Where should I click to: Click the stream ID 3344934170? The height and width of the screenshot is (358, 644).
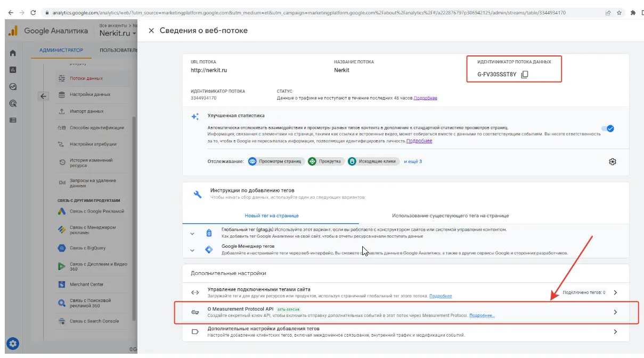click(203, 98)
